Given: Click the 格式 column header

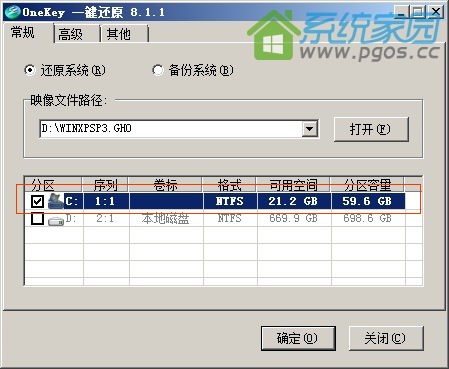Looking at the screenshot, I should point(230,184).
